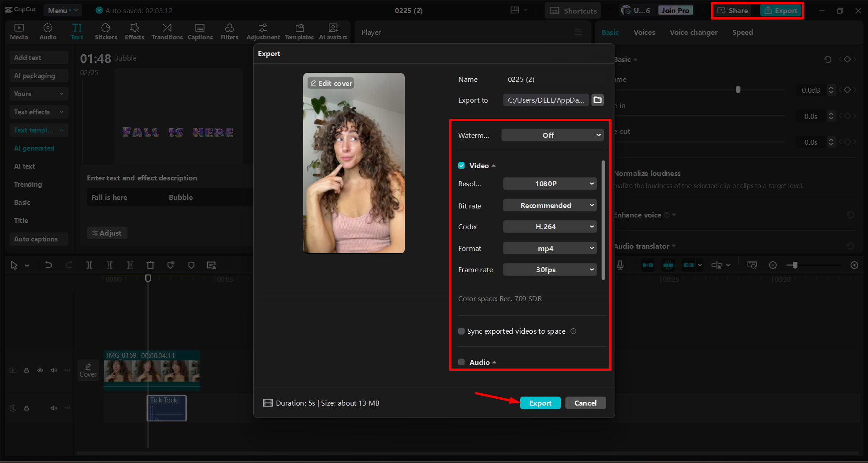The width and height of the screenshot is (868, 463).
Task: Click the Join Pro button
Action: tap(675, 10)
